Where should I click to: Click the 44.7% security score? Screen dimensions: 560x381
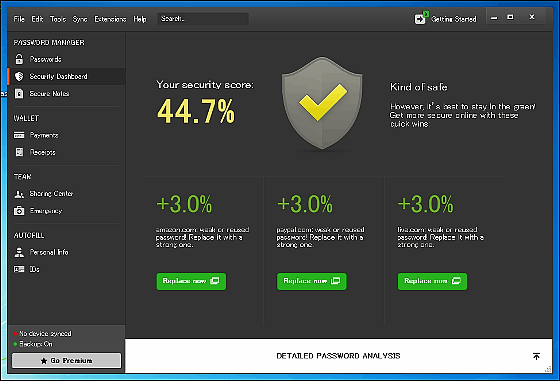coord(196,111)
